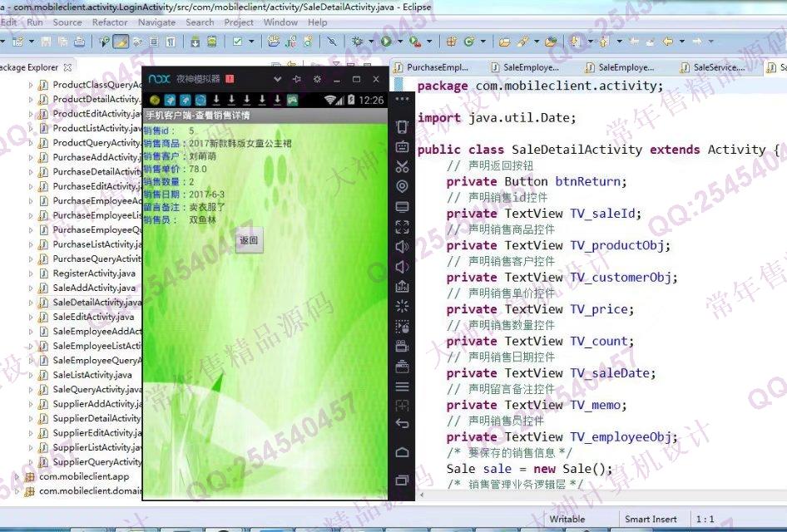Expand RegisterActivity.java tree node
Screen dimensions: 787x532
coord(30,273)
